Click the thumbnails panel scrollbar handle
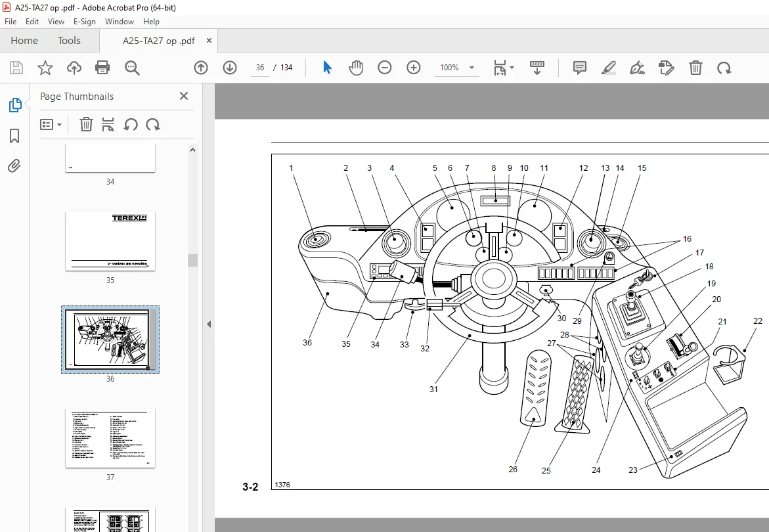Screen dimensions: 769x532 click(192, 260)
